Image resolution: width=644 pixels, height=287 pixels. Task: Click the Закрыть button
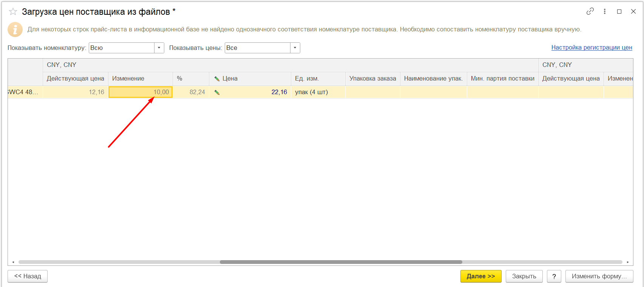point(524,276)
